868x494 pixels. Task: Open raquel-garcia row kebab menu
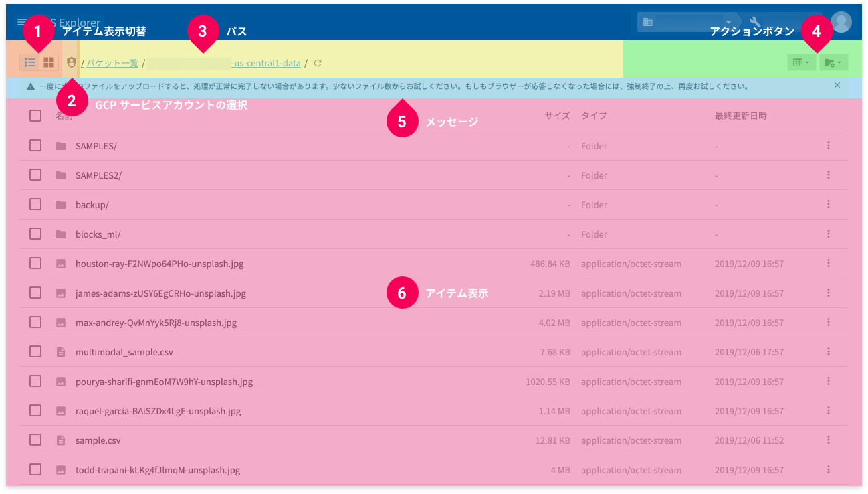coord(828,410)
